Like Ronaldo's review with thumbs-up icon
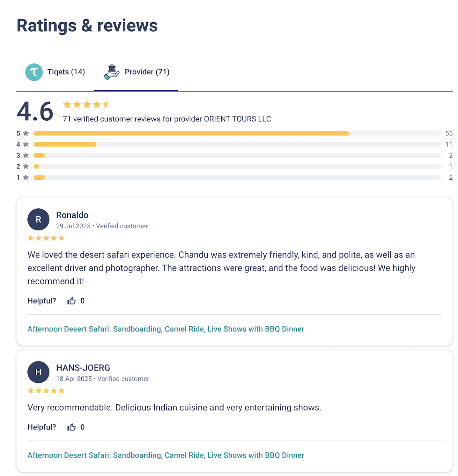 [x=71, y=301]
